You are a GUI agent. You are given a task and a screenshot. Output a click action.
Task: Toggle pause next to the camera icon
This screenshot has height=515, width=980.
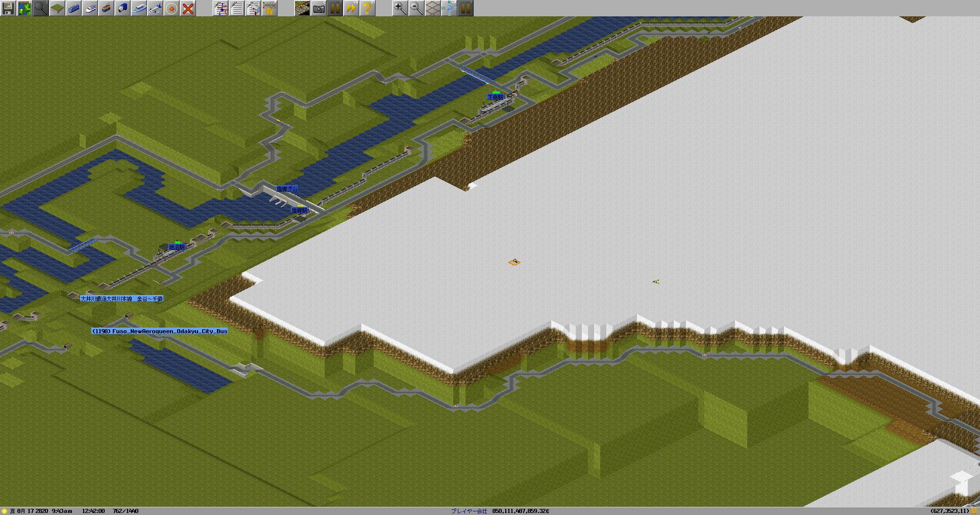(335, 8)
